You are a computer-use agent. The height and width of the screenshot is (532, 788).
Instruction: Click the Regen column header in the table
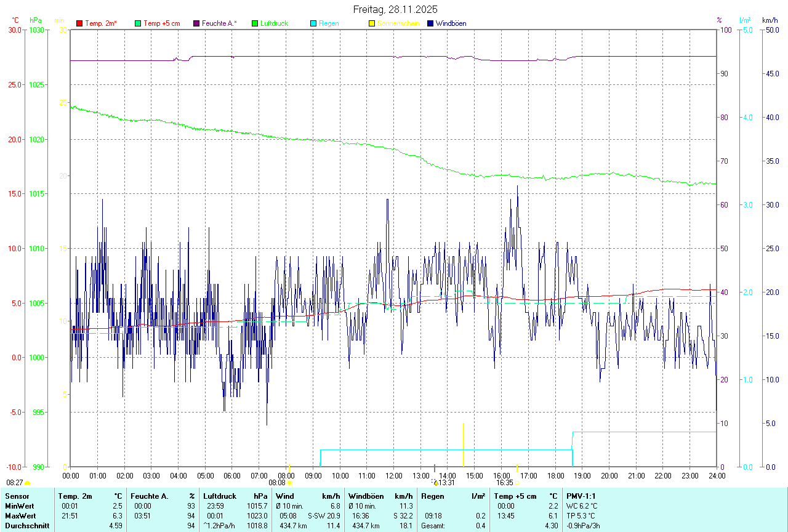coord(432,496)
